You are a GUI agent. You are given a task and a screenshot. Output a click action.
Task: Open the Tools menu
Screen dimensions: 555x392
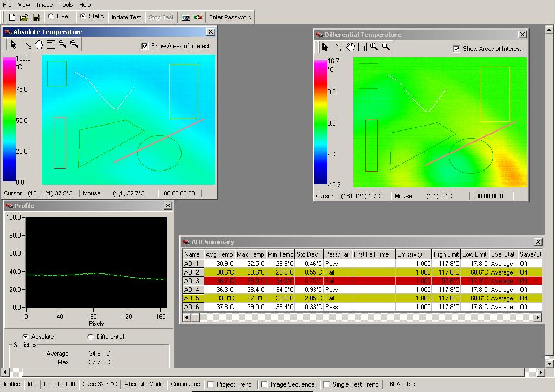pyautogui.click(x=66, y=5)
